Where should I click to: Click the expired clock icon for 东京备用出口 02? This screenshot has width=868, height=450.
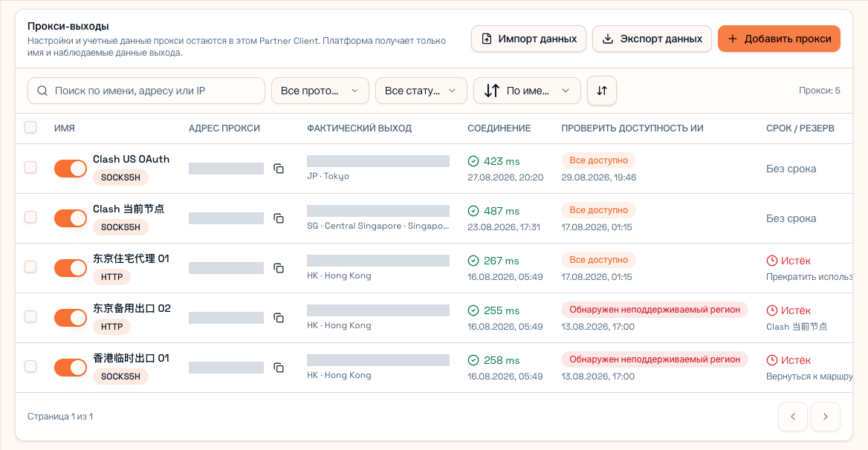[x=771, y=310]
